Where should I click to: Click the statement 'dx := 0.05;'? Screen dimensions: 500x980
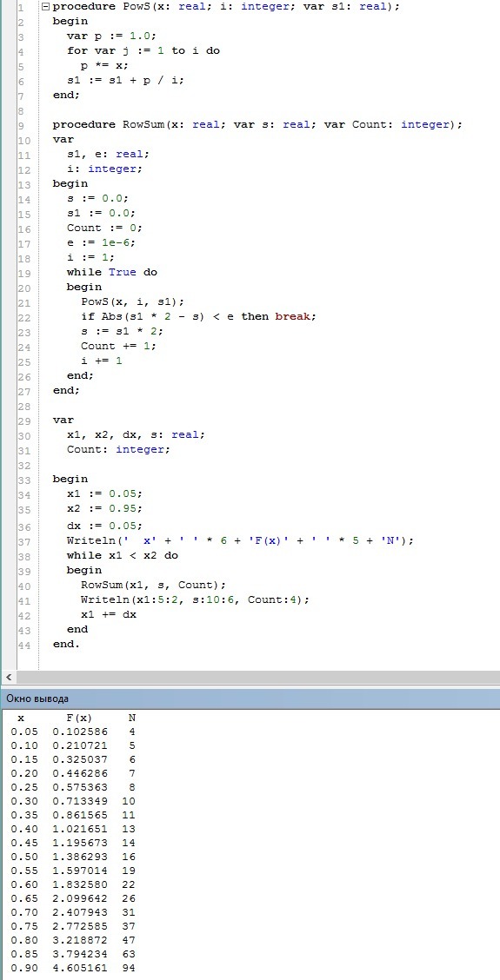105,526
